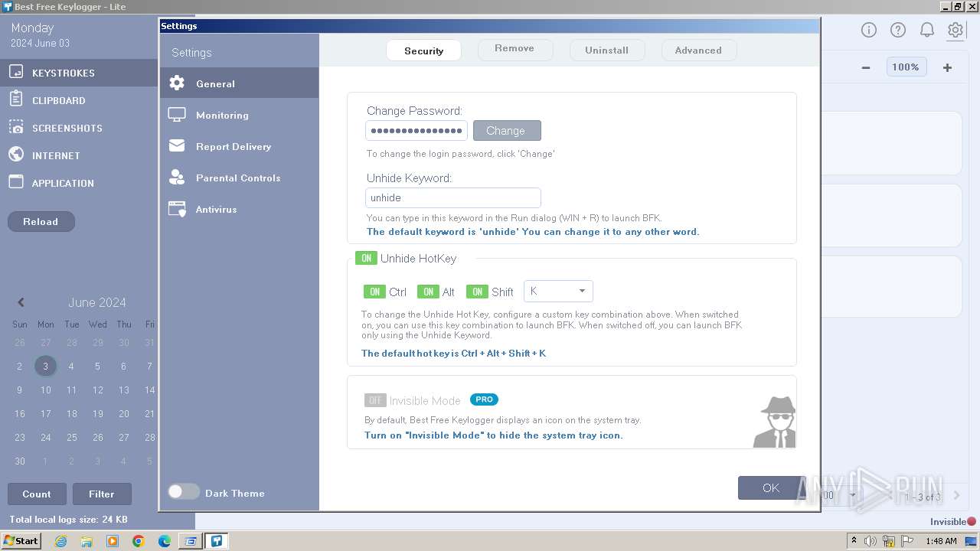The width and height of the screenshot is (980, 551).
Task: Click the 100% zoom level box
Action: pyautogui.click(x=906, y=67)
